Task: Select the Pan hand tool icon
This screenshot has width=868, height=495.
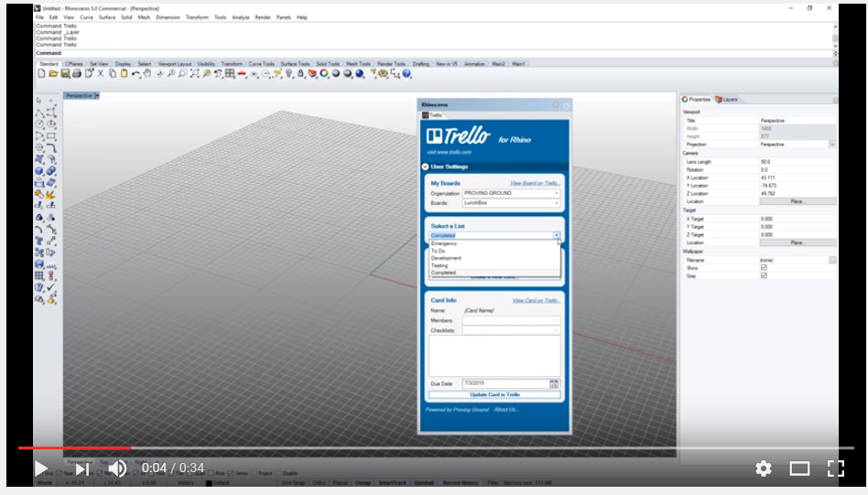Action: pos(147,73)
